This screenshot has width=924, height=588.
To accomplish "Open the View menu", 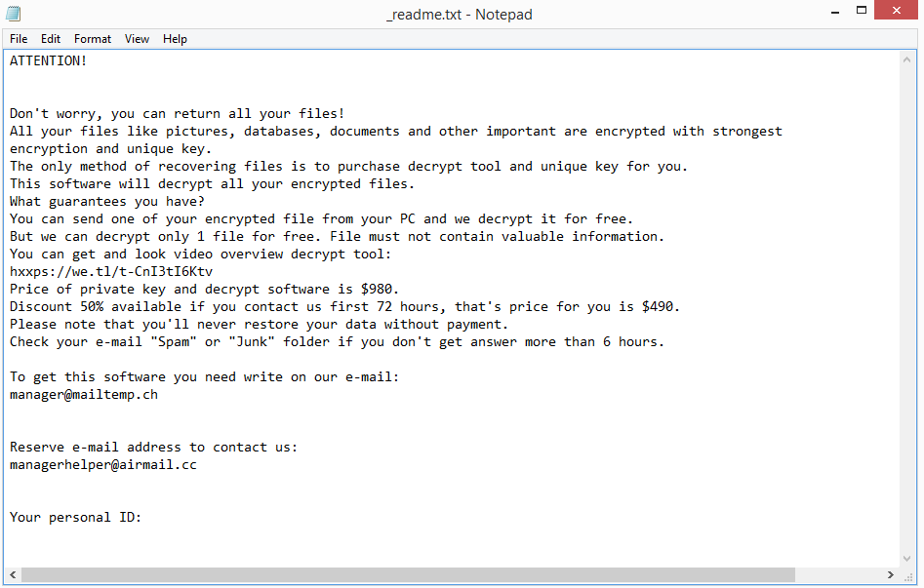I will pyautogui.click(x=137, y=39).
